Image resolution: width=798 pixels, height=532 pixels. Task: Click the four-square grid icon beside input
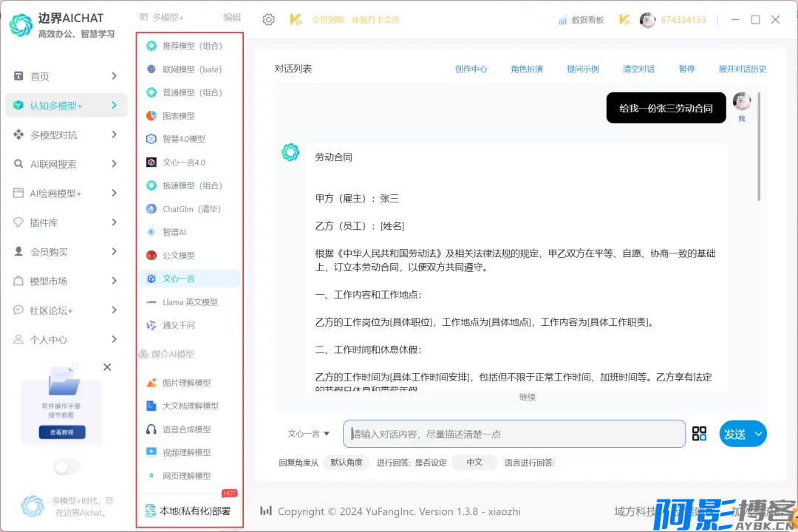[699, 434]
